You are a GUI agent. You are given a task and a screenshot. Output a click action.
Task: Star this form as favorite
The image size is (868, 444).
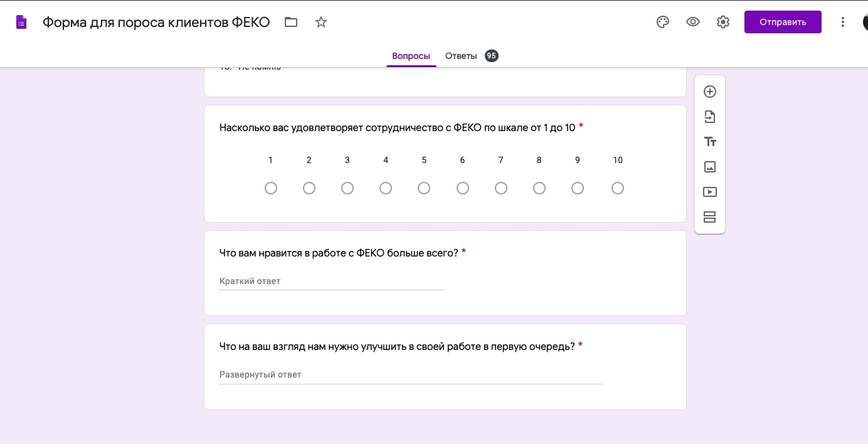coord(321,22)
